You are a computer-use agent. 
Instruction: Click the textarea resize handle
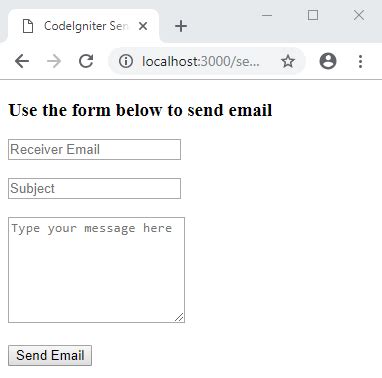pos(179,317)
